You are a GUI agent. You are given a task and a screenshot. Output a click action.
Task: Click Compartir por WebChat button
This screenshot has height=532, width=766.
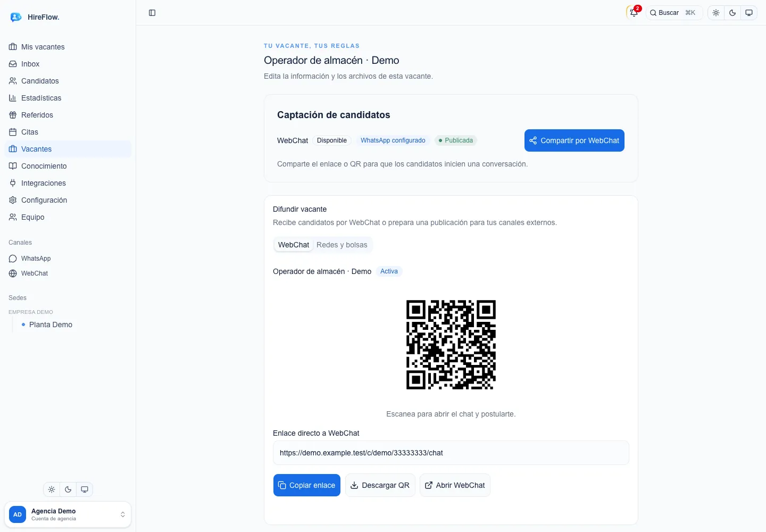(574, 140)
